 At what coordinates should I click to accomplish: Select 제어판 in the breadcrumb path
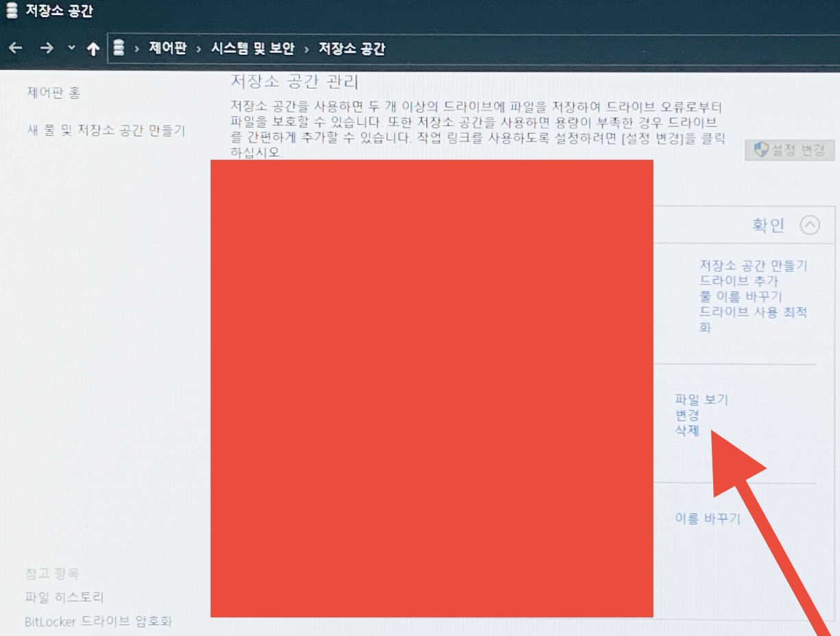[x=167, y=49]
